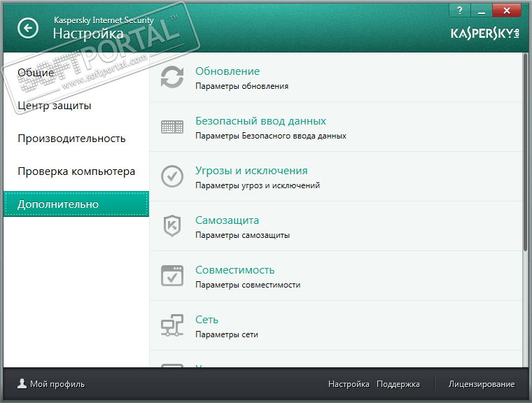Image resolution: width=532 pixels, height=403 pixels.
Task: Select the text Параметры сети
Action: [x=227, y=334]
